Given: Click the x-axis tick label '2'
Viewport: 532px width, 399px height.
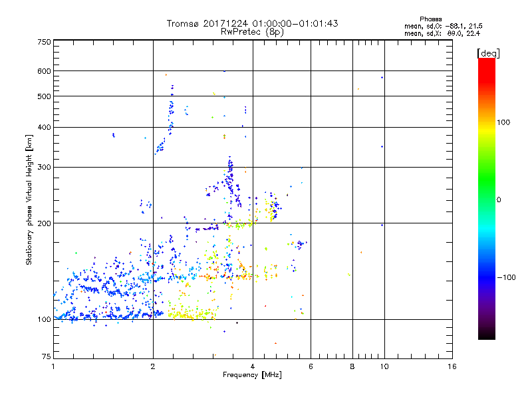Looking at the screenshot, I should (153, 366).
